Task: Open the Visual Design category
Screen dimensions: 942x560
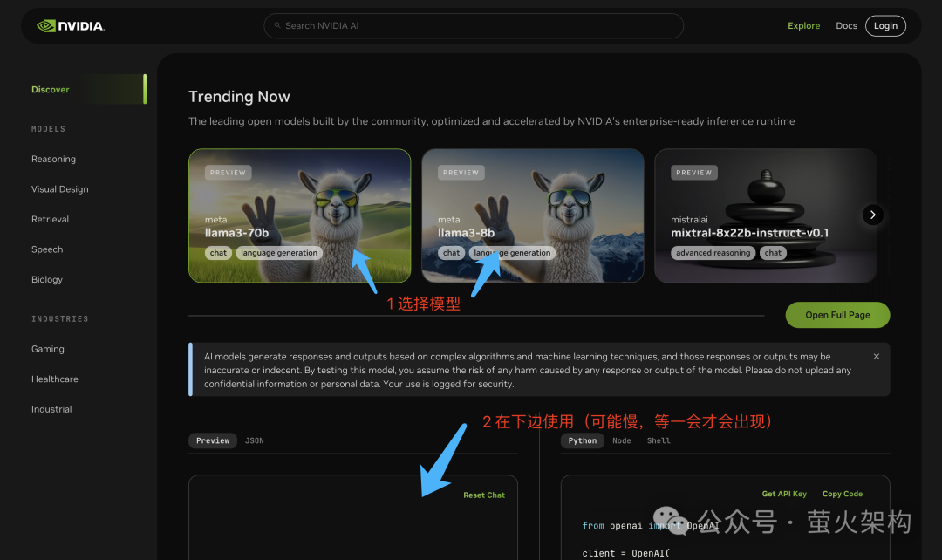Action: tap(60, 189)
